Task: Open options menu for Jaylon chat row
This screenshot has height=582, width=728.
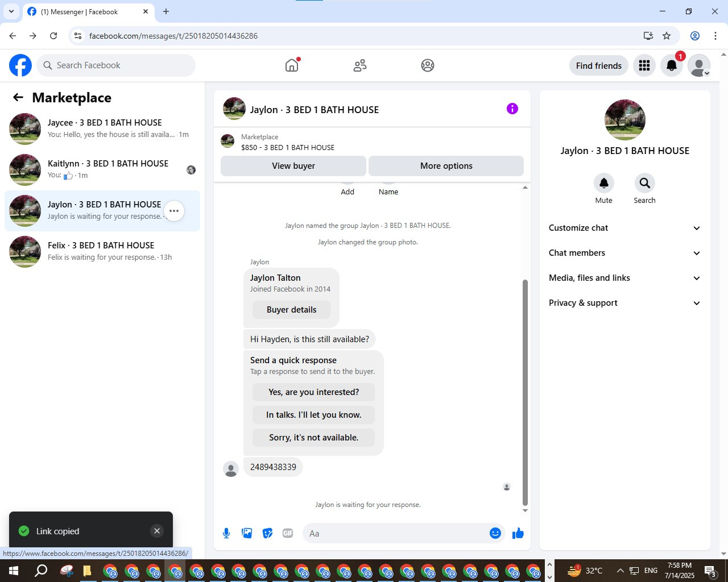Action: click(174, 211)
